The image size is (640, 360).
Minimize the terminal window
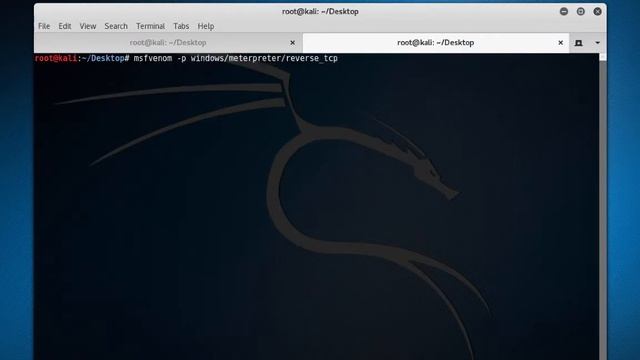tap(564, 11)
